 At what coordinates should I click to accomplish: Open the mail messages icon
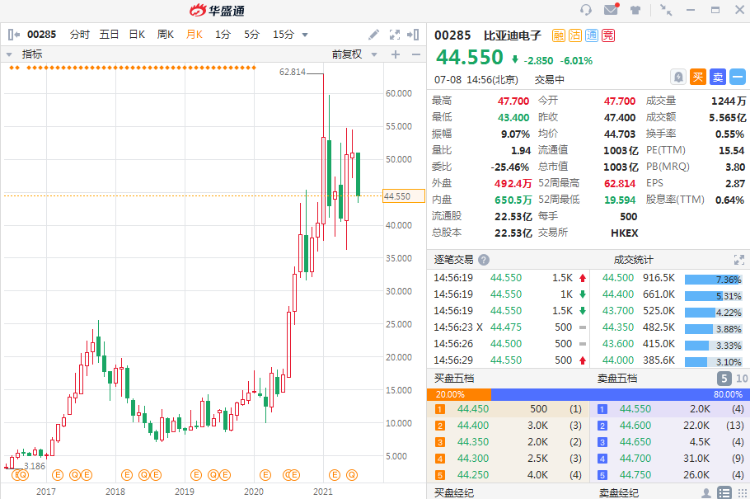(x=611, y=9)
